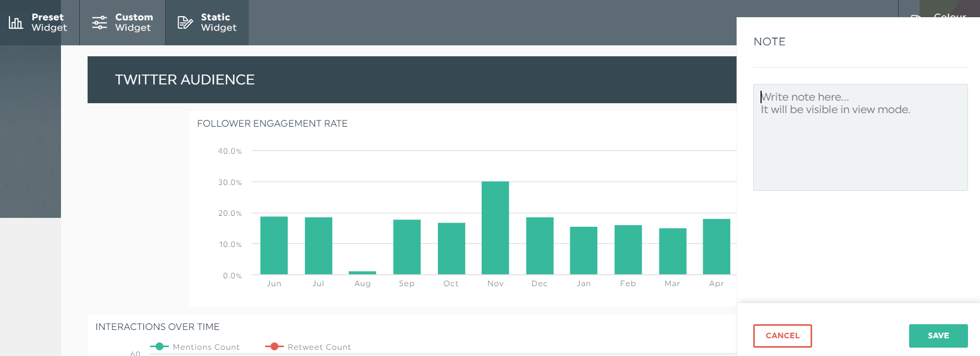Screen dimensions: 980x356
Task: Select the Oct bar in engagement chart
Action: 451,249
